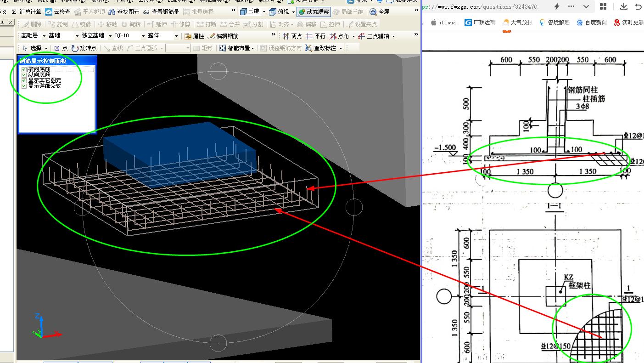Expand 选择 tool dropdown arrow
This screenshot has width=644, height=363.
(x=46, y=48)
